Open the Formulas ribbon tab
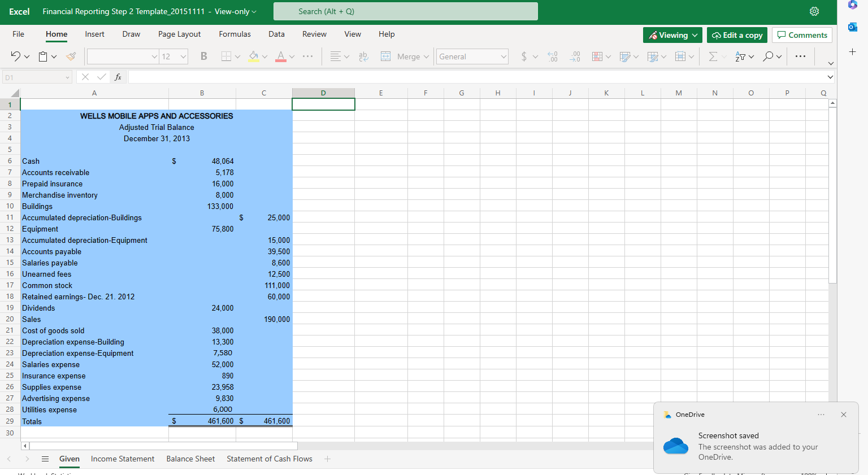868x475 pixels. 235,34
